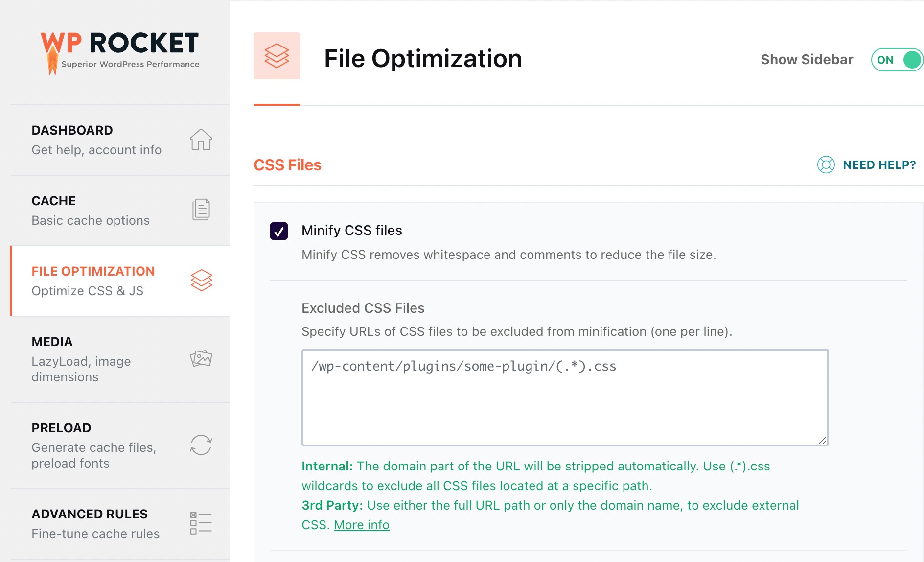The height and width of the screenshot is (562, 924).
Task: Select the Advanced Rules list icon
Action: coord(200,523)
